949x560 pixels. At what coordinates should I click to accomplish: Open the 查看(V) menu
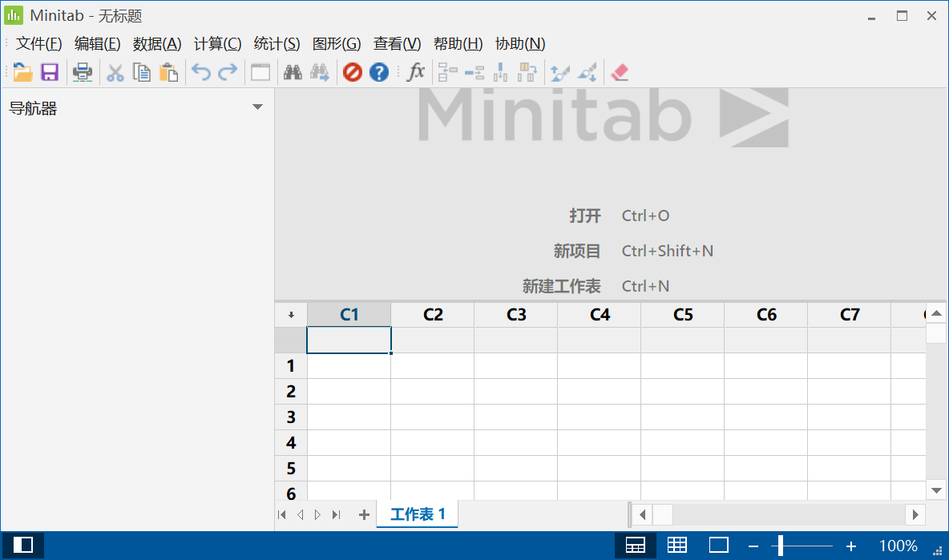tap(397, 43)
